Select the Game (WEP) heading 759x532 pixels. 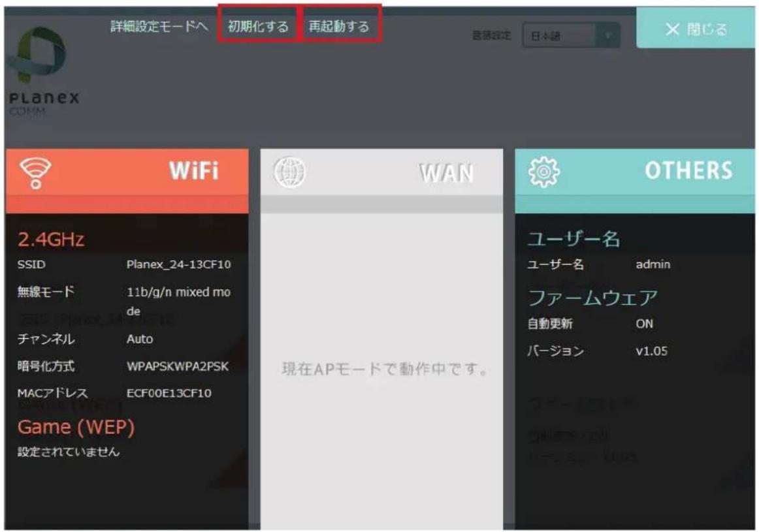[x=76, y=428]
